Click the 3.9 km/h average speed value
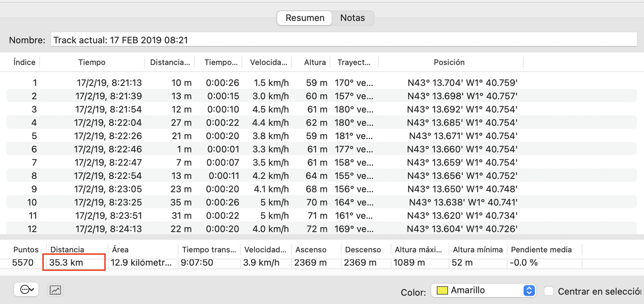The width and height of the screenshot is (644, 304). point(263,263)
